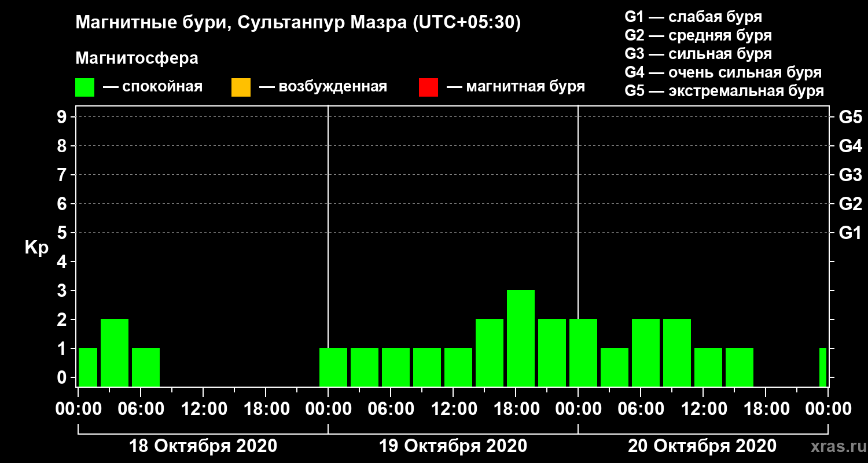868x463 pixels.
Task: Click the orange excited magnetosphere legend swatch
Action: pos(241,87)
